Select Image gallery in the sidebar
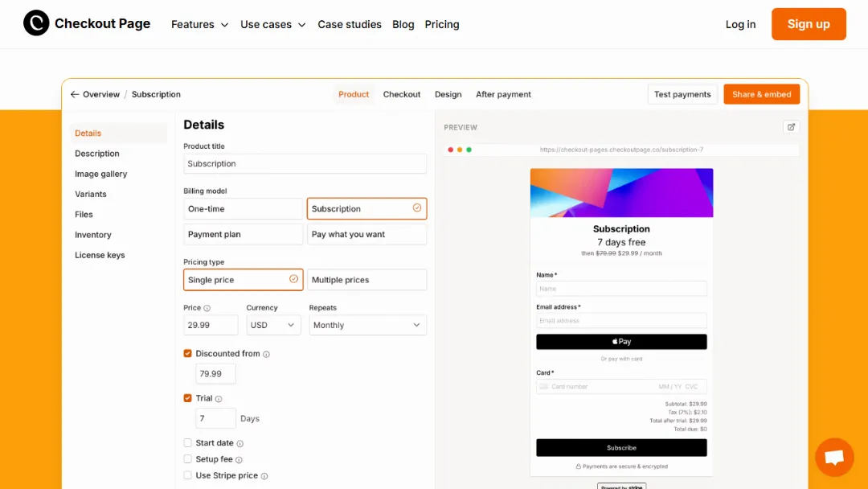 (100, 174)
